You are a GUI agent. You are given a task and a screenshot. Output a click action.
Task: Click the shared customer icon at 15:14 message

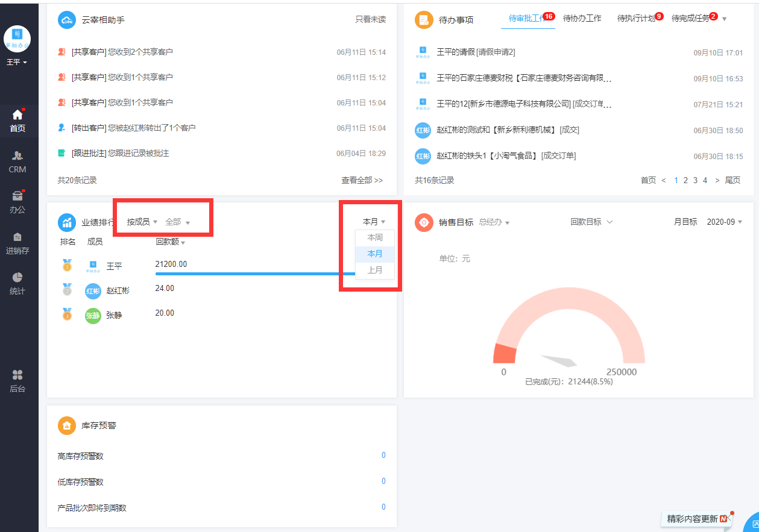pyautogui.click(x=61, y=52)
